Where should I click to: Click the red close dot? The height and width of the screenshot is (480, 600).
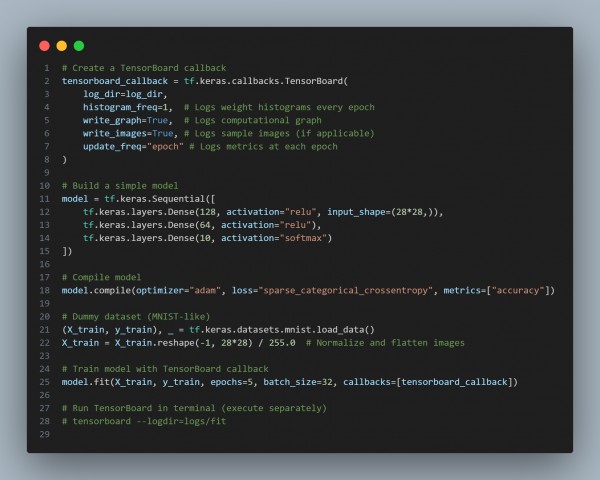[44, 46]
